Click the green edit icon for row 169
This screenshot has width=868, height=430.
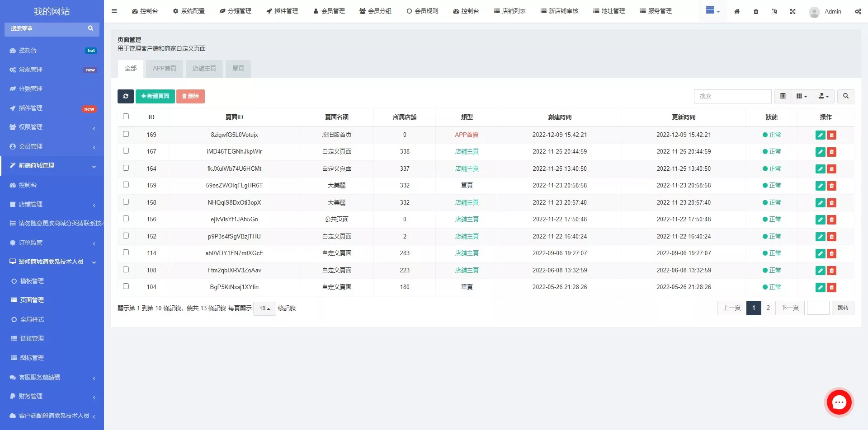pos(820,135)
